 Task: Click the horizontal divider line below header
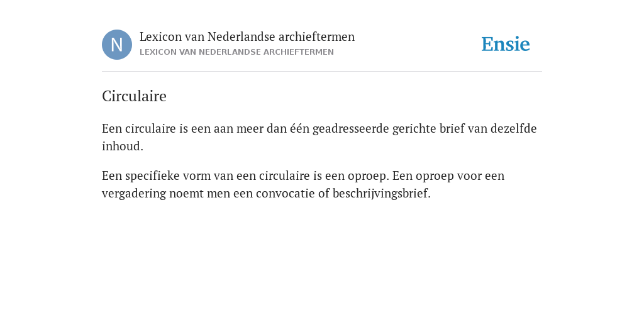pyautogui.click(x=322, y=72)
